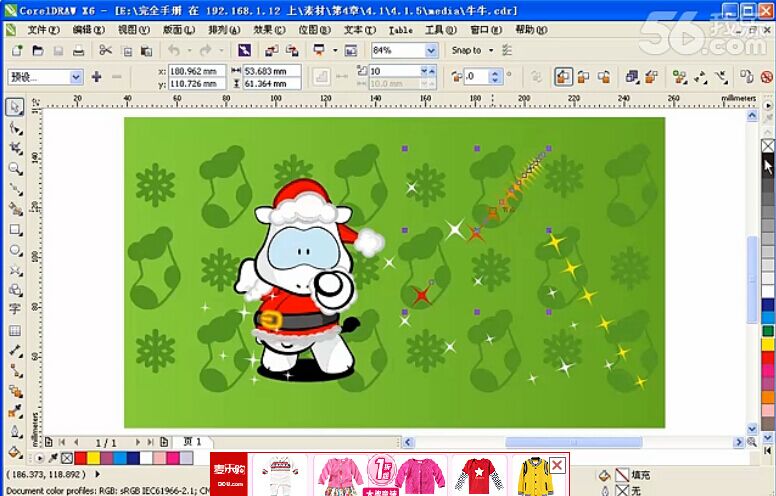Pick the red swatch in document palette
The height and width of the screenshot is (496, 776).
click(x=81, y=458)
